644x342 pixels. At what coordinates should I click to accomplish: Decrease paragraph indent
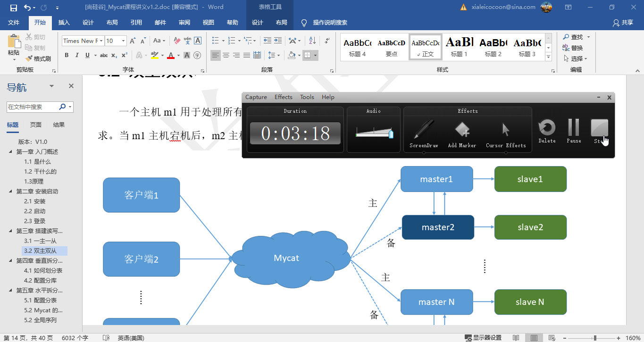[267, 41]
